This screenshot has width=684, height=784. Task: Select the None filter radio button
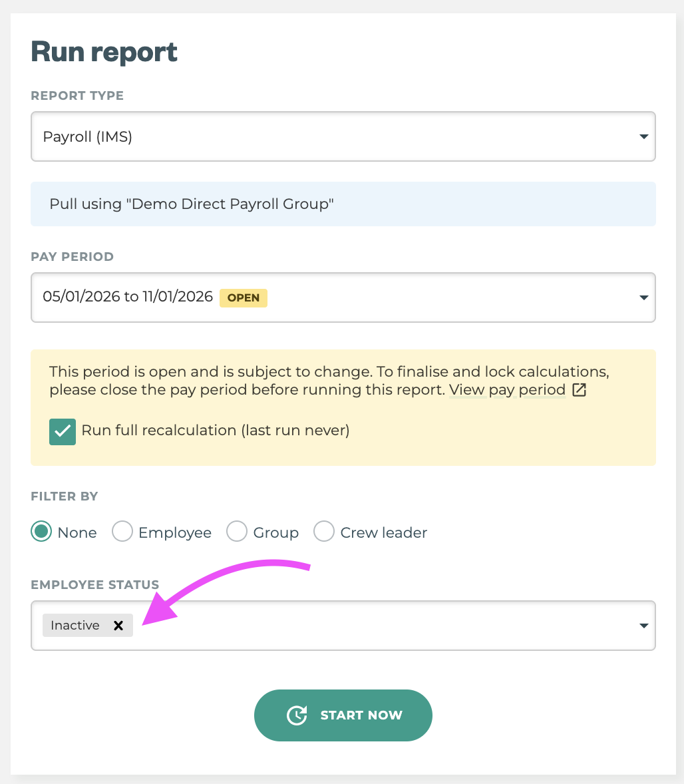43,532
